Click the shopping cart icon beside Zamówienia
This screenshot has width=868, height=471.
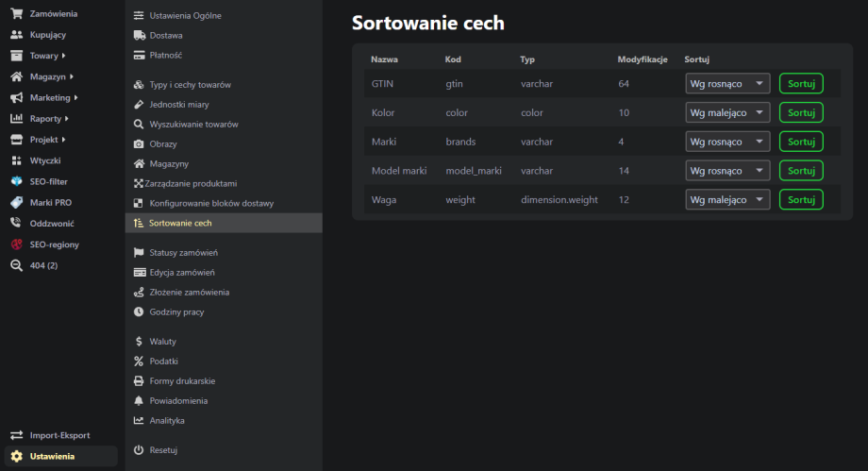16,14
